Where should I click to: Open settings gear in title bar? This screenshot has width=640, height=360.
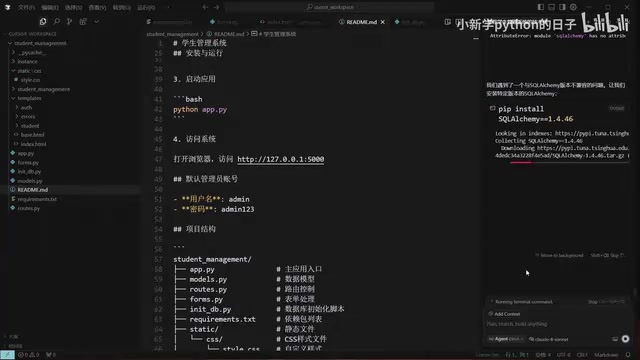[x=573, y=7]
